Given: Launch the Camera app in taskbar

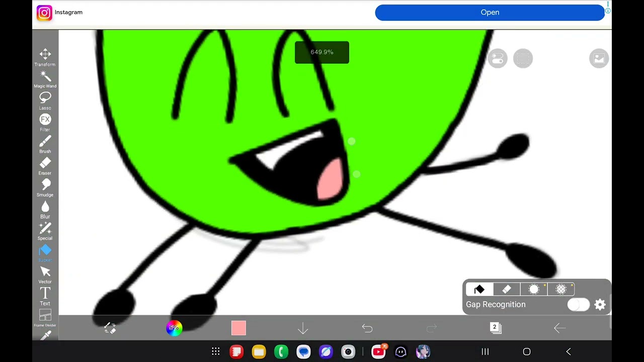Looking at the screenshot, I should tap(348, 351).
